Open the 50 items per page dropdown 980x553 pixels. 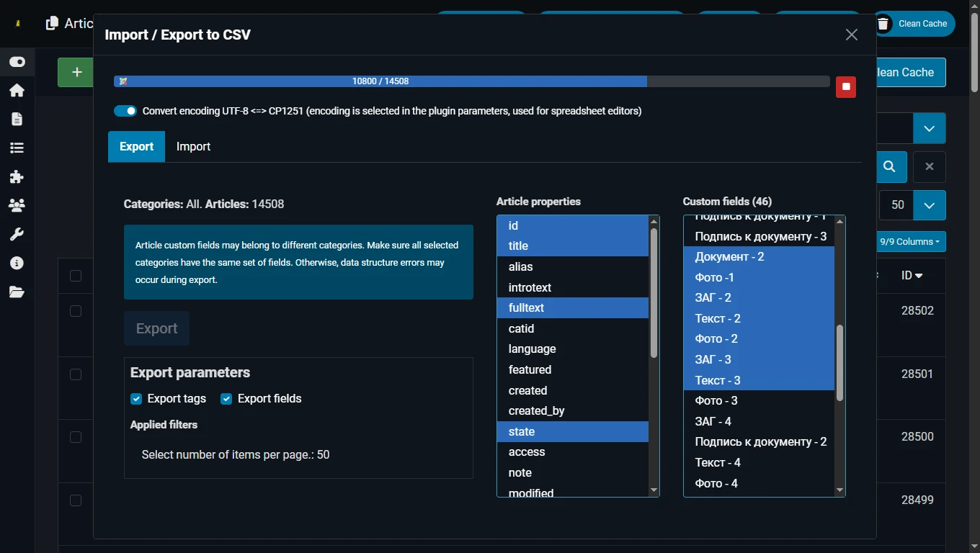pyautogui.click(x=929, y=205)
